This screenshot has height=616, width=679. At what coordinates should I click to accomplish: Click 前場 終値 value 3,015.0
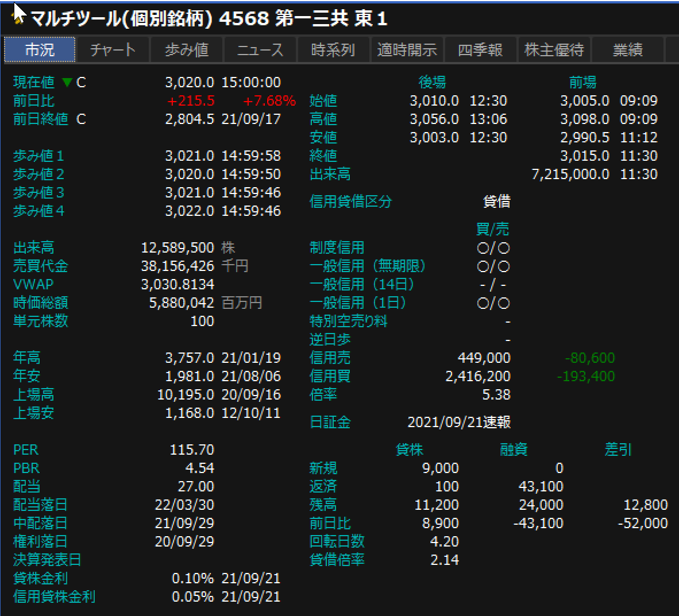585,156
